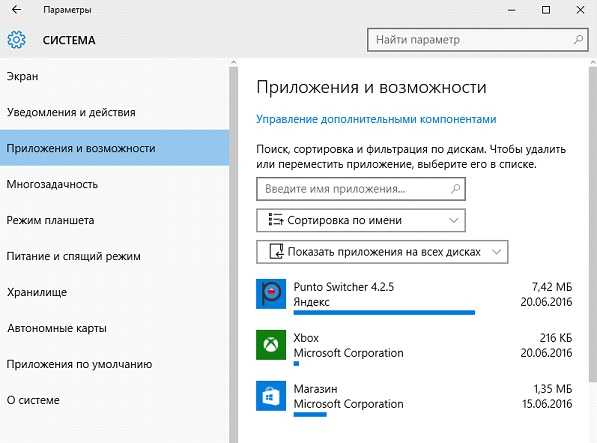Image resolution: width=597 pixels, height=443 pixels.
Task: Expand Показать приложения на всех дисках dropdown
Action: click(382, 252)
